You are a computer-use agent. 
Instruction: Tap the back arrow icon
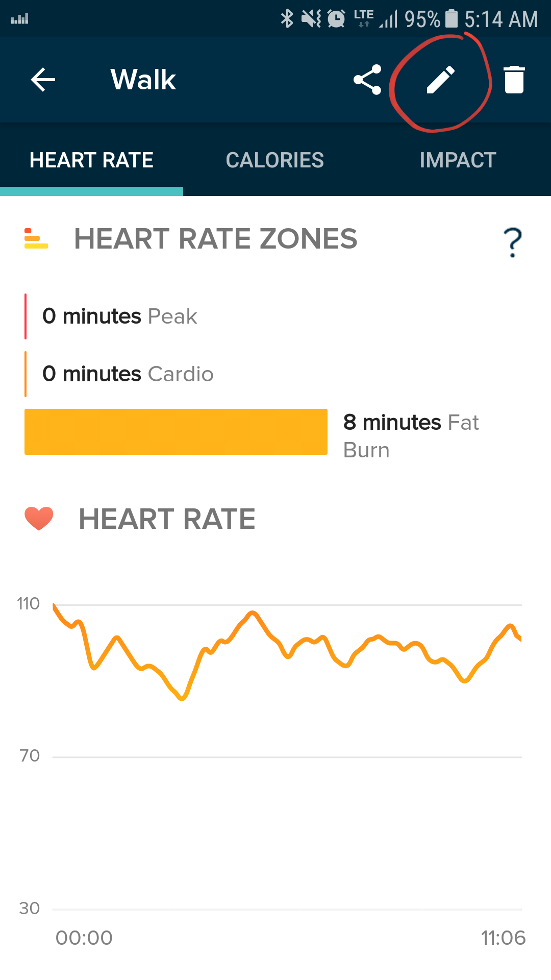(43, 80)
